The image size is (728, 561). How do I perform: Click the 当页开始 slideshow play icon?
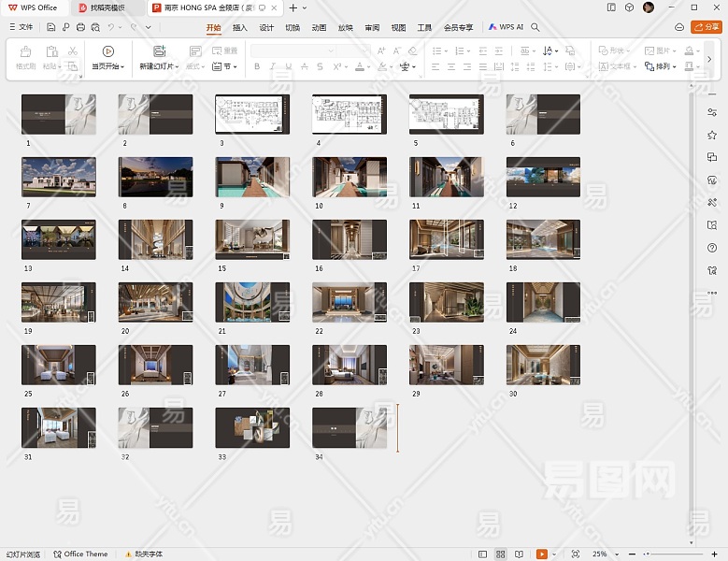(108, 51)
